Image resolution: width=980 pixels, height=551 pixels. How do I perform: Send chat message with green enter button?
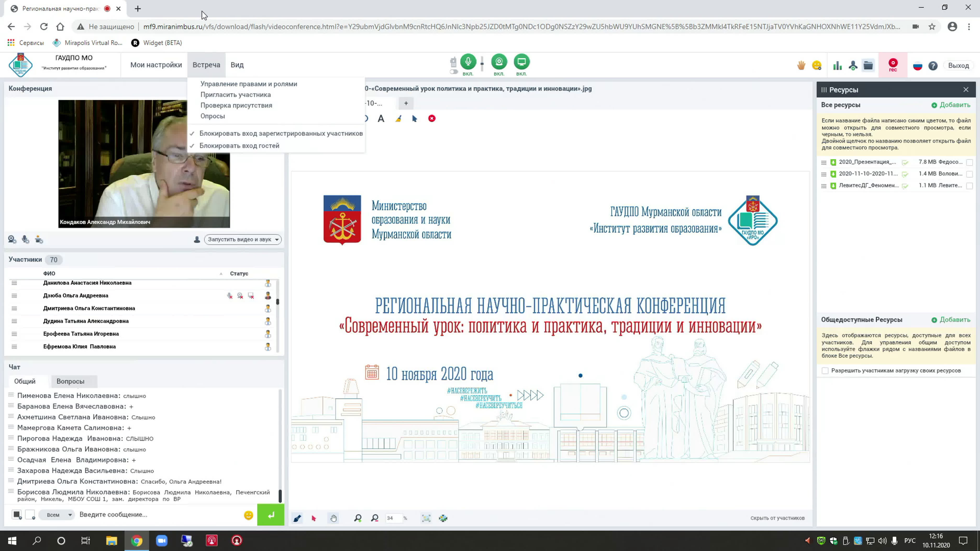(x=271, y=515)
